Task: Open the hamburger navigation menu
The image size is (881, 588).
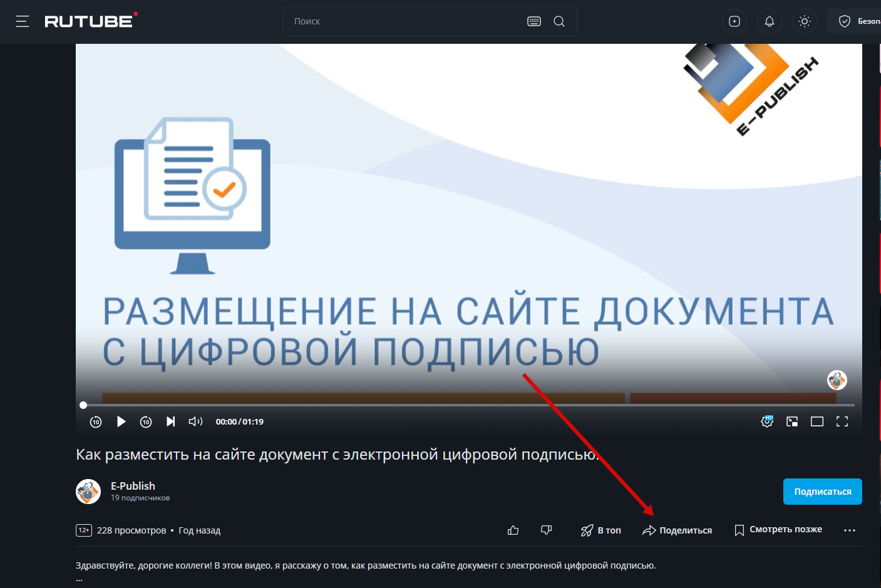Action: tap(23, 21)
